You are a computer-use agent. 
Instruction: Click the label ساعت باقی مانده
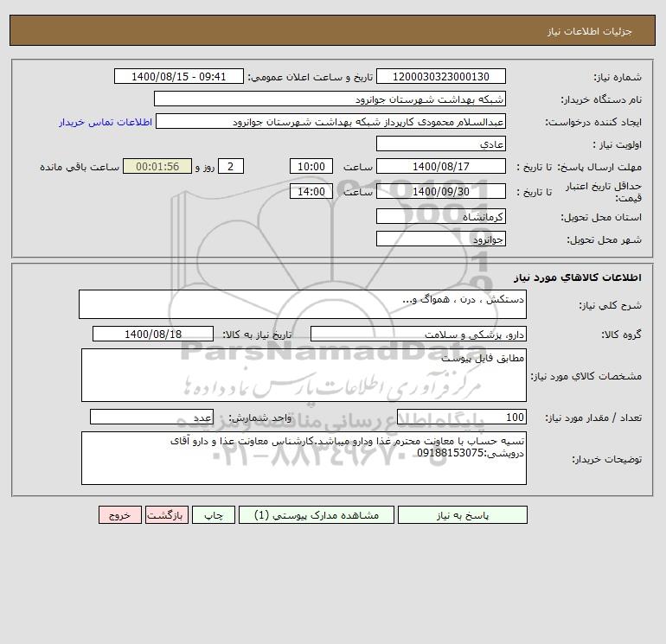[x=80, y=167]
